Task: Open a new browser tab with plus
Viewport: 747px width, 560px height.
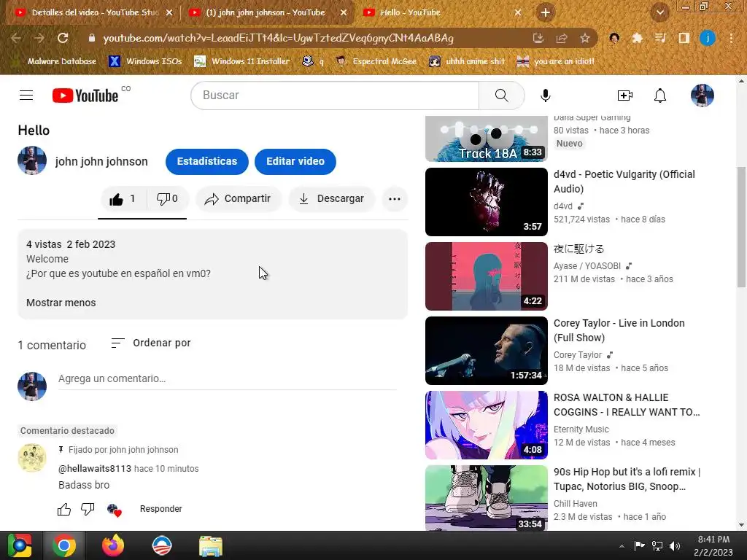Action: [546, 12]
